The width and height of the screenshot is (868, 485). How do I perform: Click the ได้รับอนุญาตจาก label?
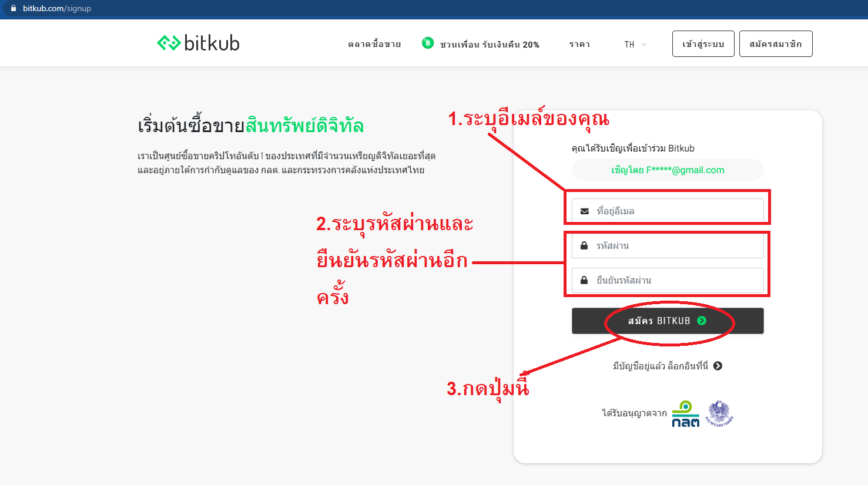point(635,413)
